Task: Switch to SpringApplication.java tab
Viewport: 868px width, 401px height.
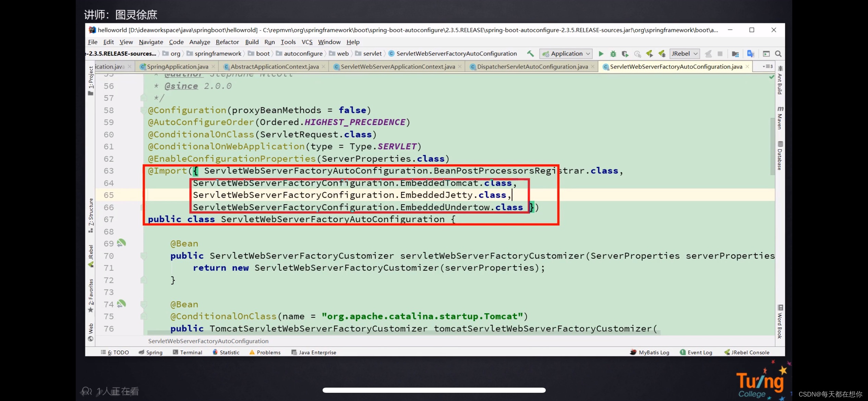Action: (x=178, y=66)
